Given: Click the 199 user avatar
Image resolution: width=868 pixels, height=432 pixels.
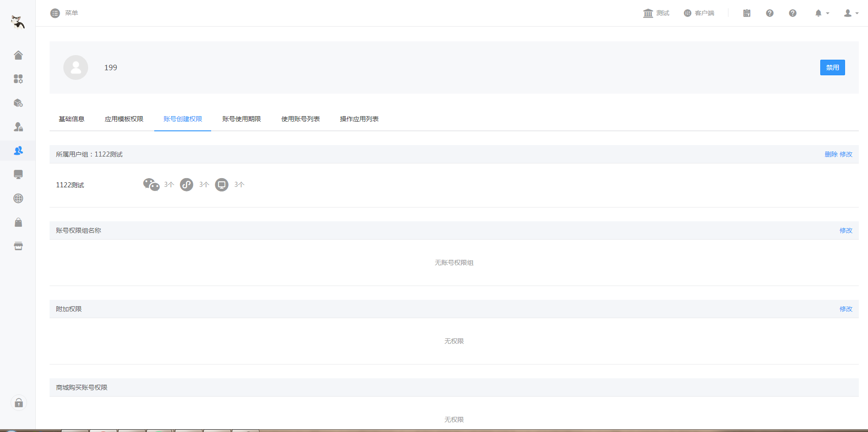Looking at the screenshot, I should [76, 67].
